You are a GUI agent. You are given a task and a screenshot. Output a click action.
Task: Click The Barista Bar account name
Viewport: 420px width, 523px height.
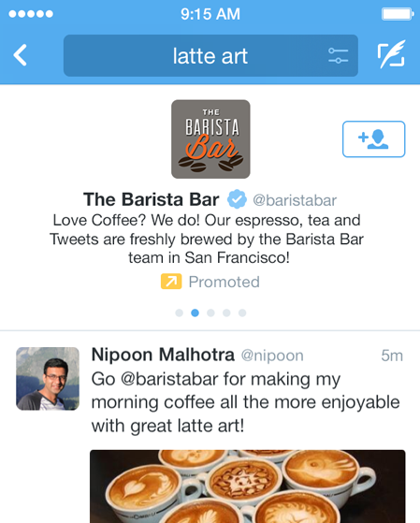click(x=152, y=199)
